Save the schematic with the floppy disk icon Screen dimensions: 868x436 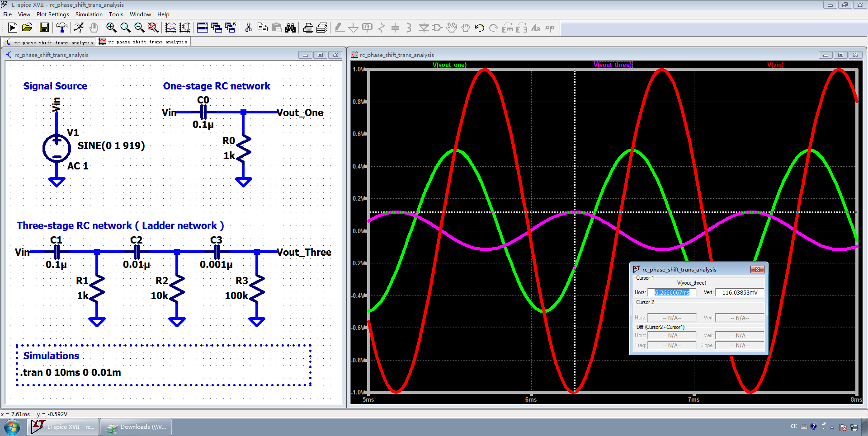click(44, 28)
